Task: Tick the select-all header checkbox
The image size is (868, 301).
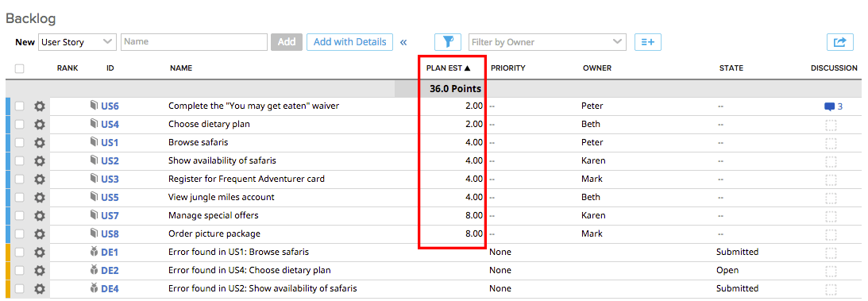Action: (x=19, y=68)
